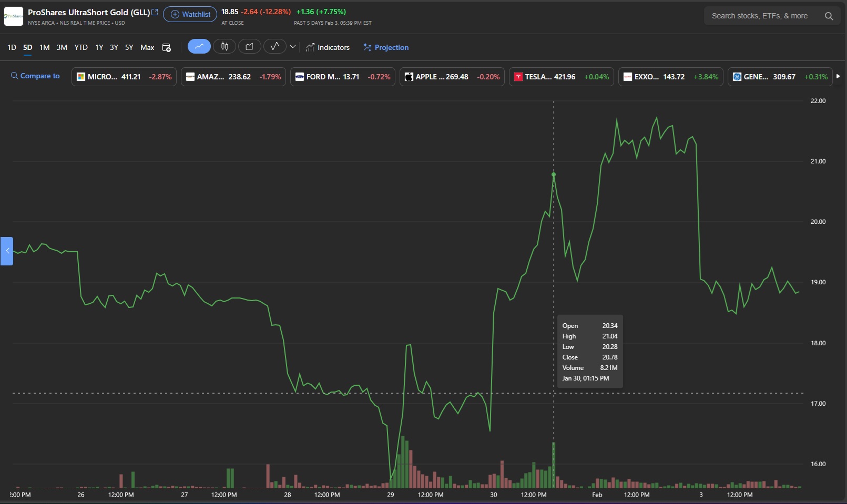847x504 pixels.
Task: Select the line chart type icon
Action: tap(199, 47)
